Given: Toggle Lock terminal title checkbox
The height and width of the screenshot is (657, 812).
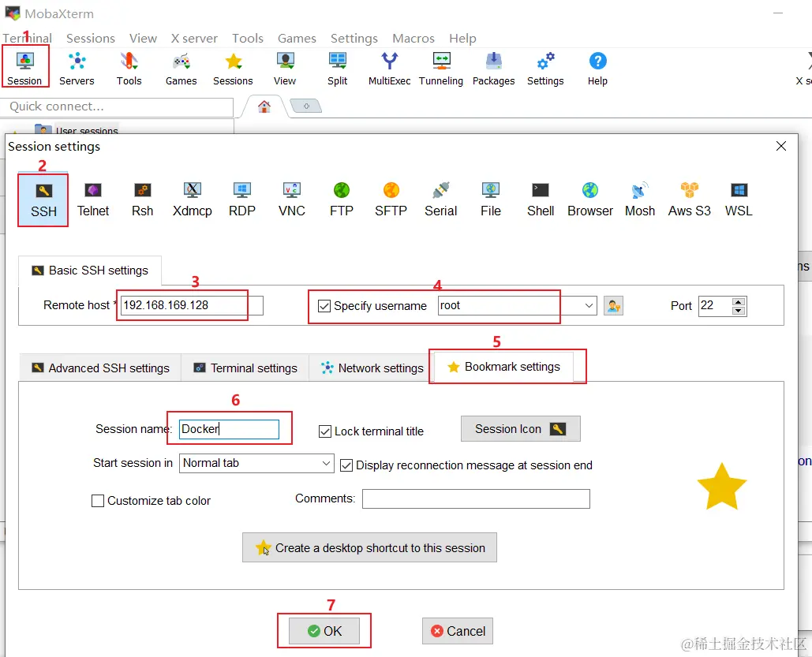Looking at the screenshot, I should tap(324, 431).
